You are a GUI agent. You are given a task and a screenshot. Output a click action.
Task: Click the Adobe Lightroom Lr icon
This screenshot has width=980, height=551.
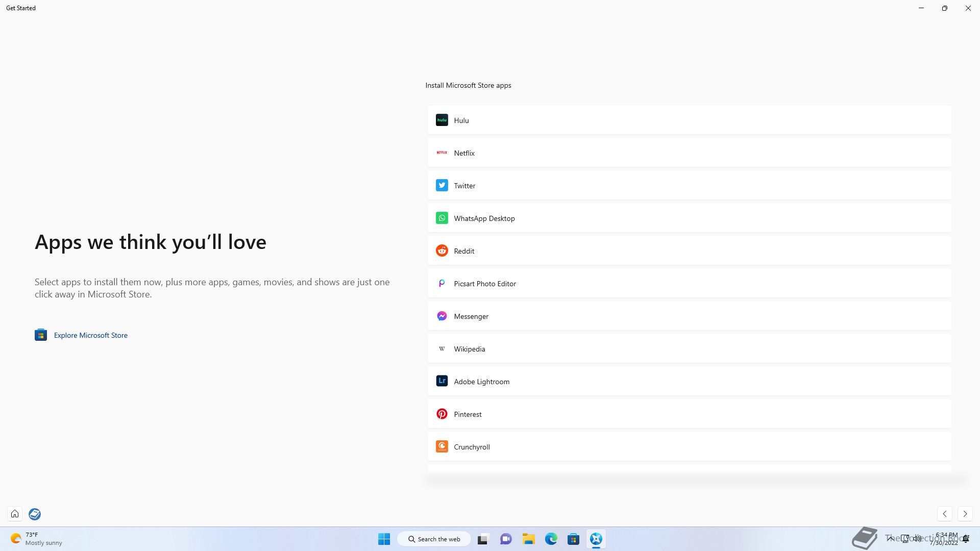442,381
